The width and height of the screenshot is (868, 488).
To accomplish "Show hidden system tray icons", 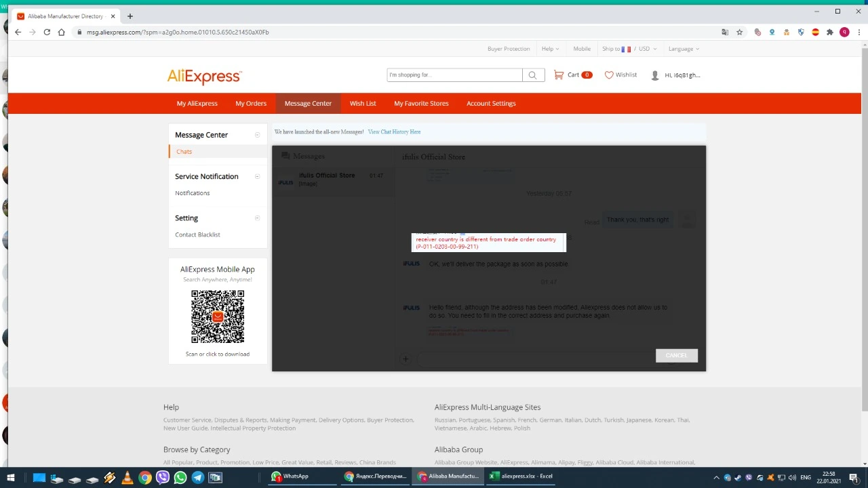I will pyautogui.click(x=716, y=478).
